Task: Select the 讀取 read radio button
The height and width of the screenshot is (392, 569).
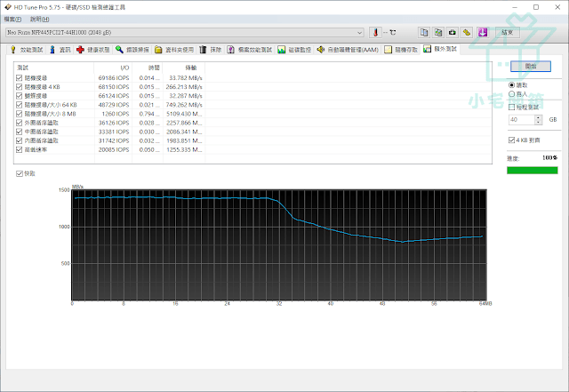Action: 512,85
